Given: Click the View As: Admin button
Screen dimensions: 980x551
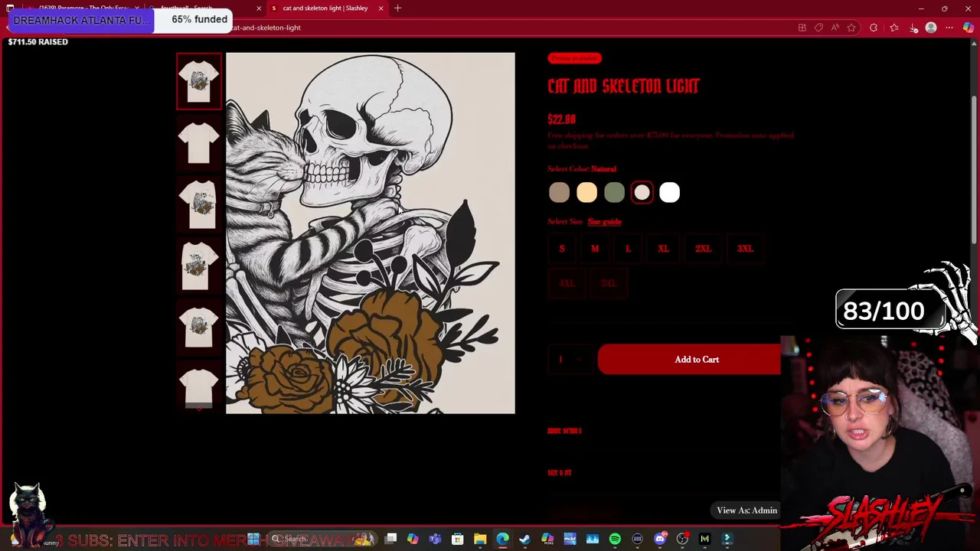Looking at the screenshot, I should point(746,510).
